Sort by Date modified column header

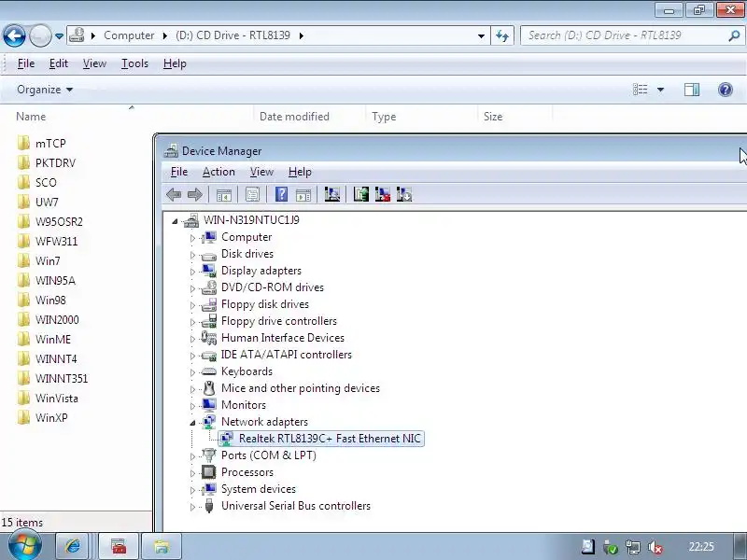tap(294, 117)
